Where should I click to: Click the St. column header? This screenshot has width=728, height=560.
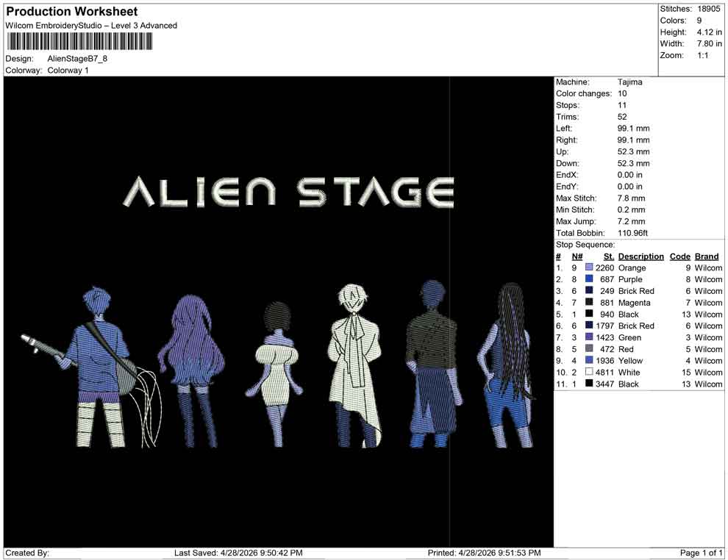tap(609, 256)
